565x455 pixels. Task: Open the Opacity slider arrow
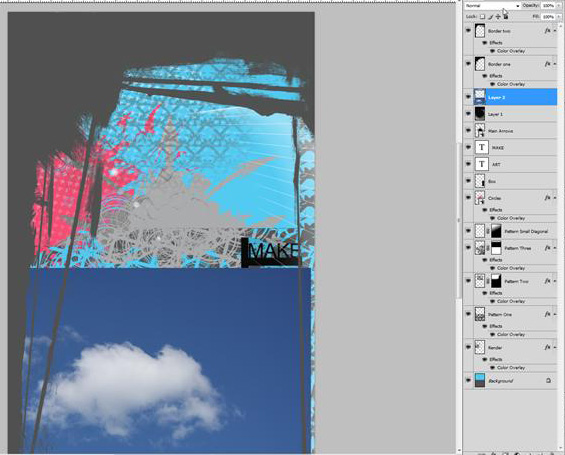pyautogui.click(x=559, y=6)
